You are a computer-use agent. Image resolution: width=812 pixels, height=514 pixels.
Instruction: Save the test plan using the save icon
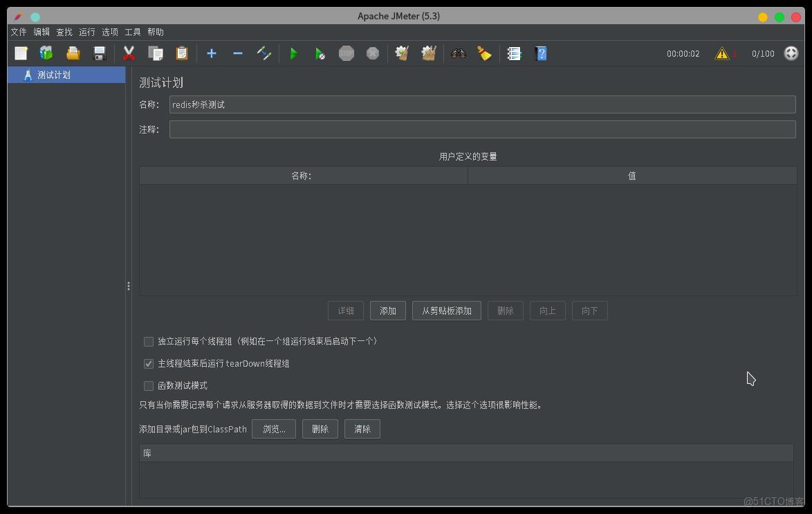pyautogui.click(x=99, y=53)
